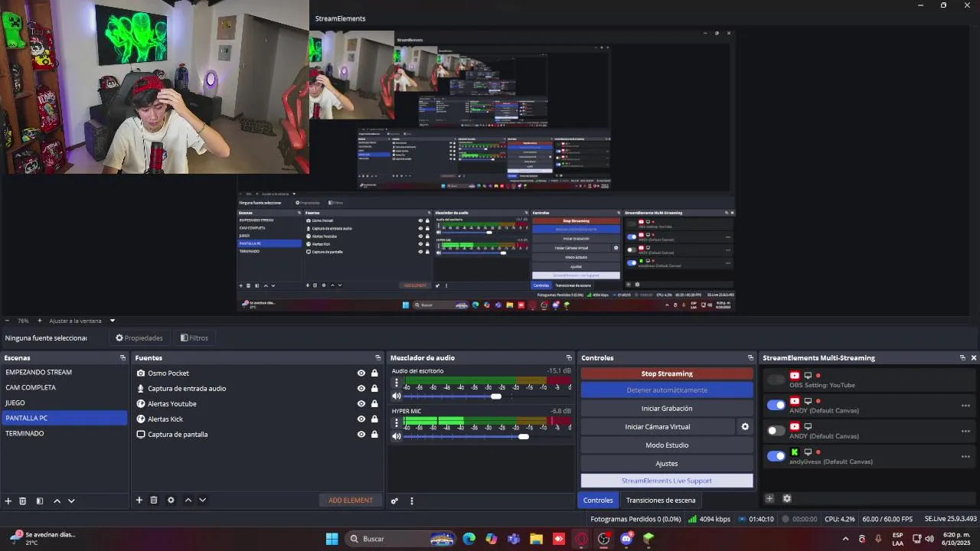Select the CAM COMPLETA scene
The image size is (980, 551).
64,388
